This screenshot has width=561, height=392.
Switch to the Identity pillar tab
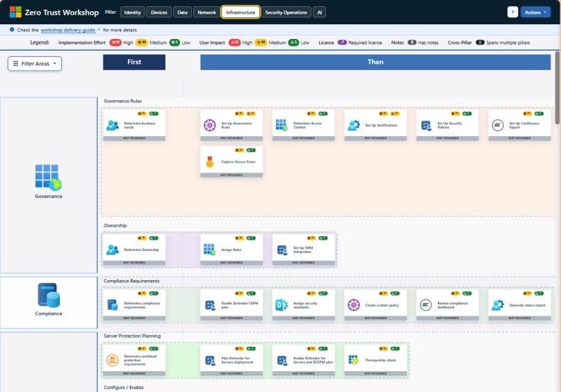132,12
